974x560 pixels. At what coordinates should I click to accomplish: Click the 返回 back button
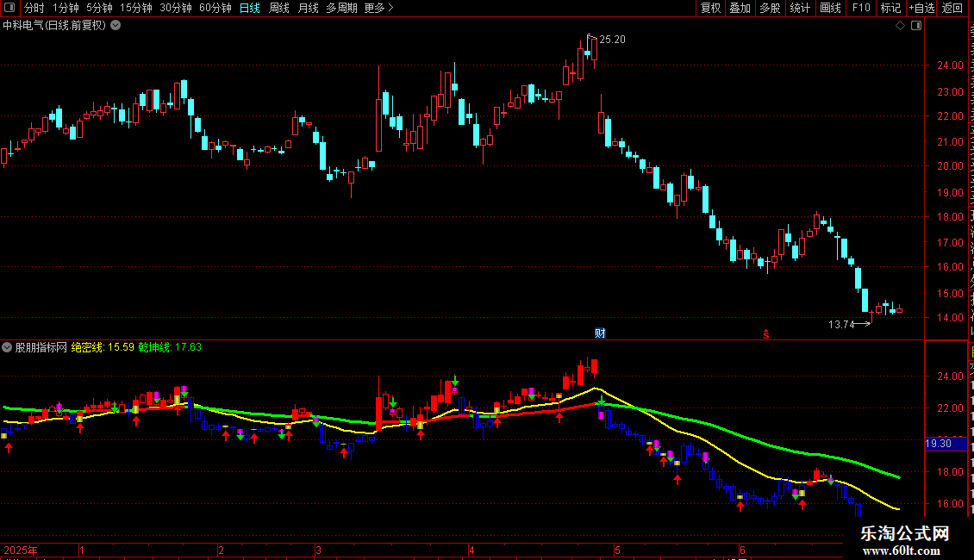(x=952, y=8)
